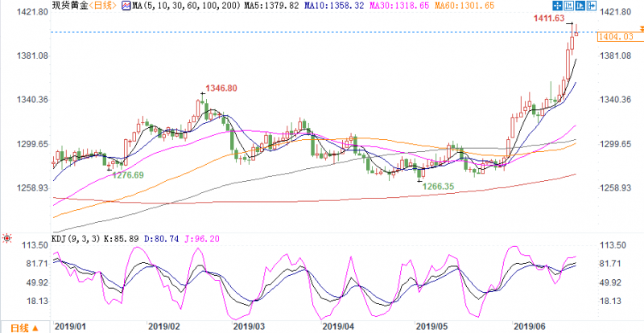Click the 2019/04 date on the time axis
The width and height of the screenshot is (644, 333).
coord(340,327)
